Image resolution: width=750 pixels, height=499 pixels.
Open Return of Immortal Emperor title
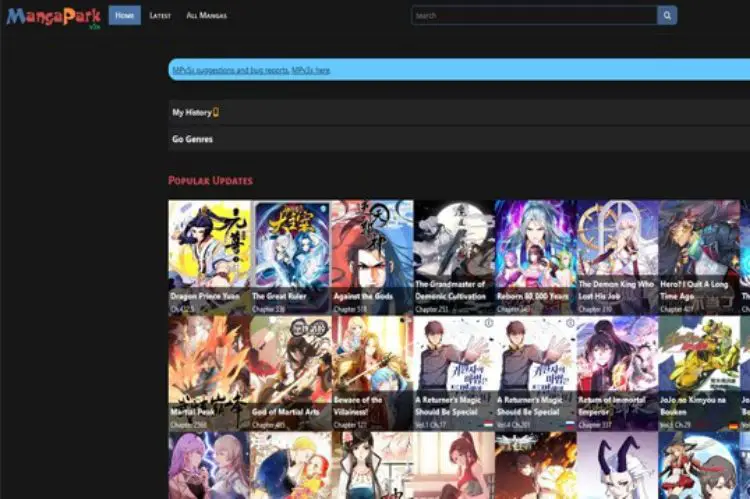click(612, 406)
